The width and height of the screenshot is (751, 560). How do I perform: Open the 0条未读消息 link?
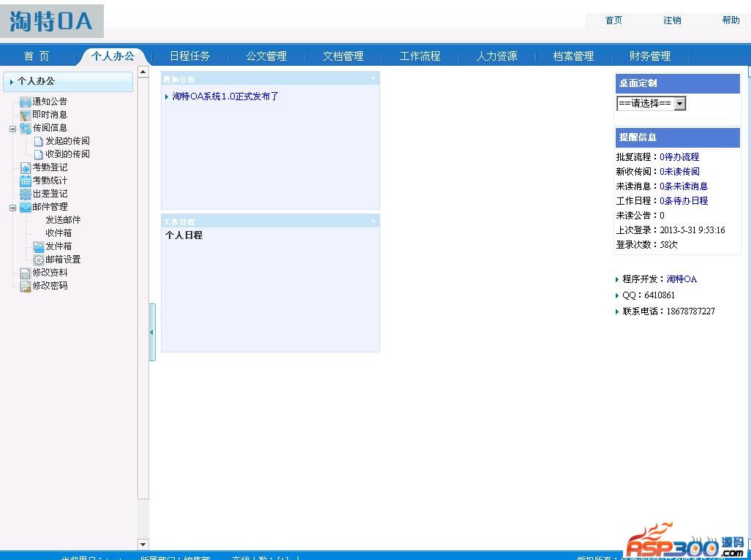coord(684,186)
